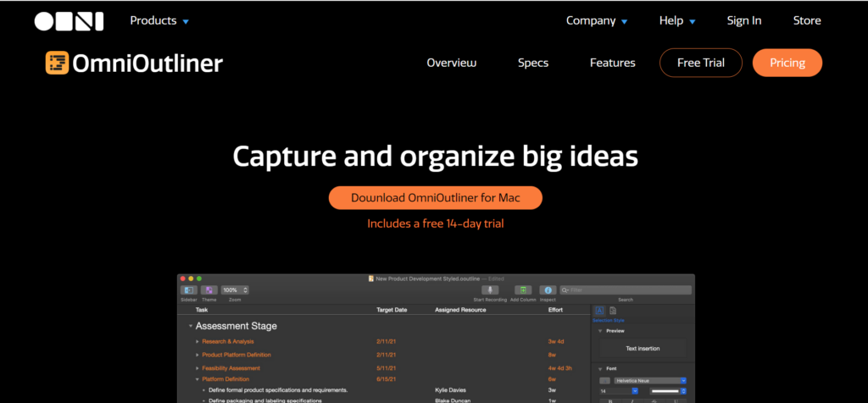
Task: Collapse the Assessment Stage section
Action: tap(191, 326)
